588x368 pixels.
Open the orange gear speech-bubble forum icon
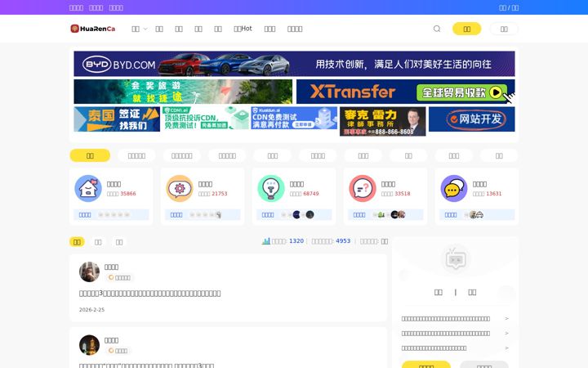pos(180,188)
